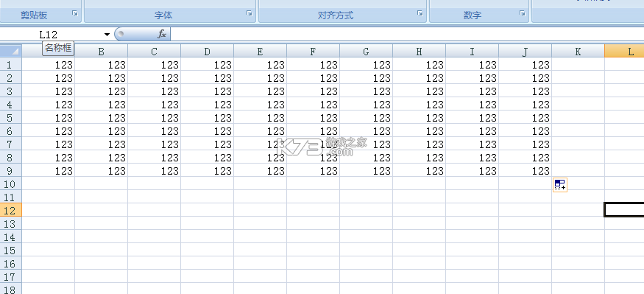The height and width of the screenshot is (294, 644).
Task: Open the 数字 group dialog launcher
Action: point(522,13)
